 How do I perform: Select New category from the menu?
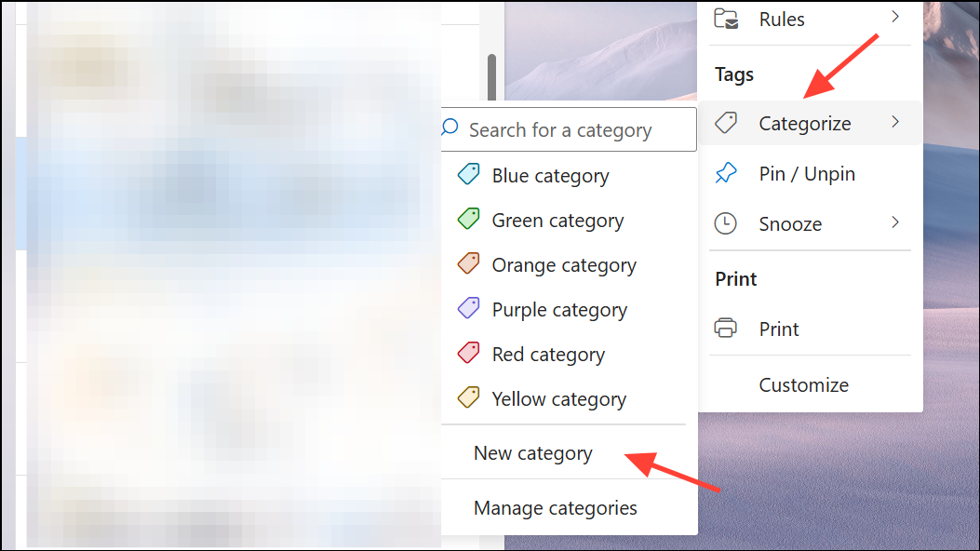click(x=532, y=452)
